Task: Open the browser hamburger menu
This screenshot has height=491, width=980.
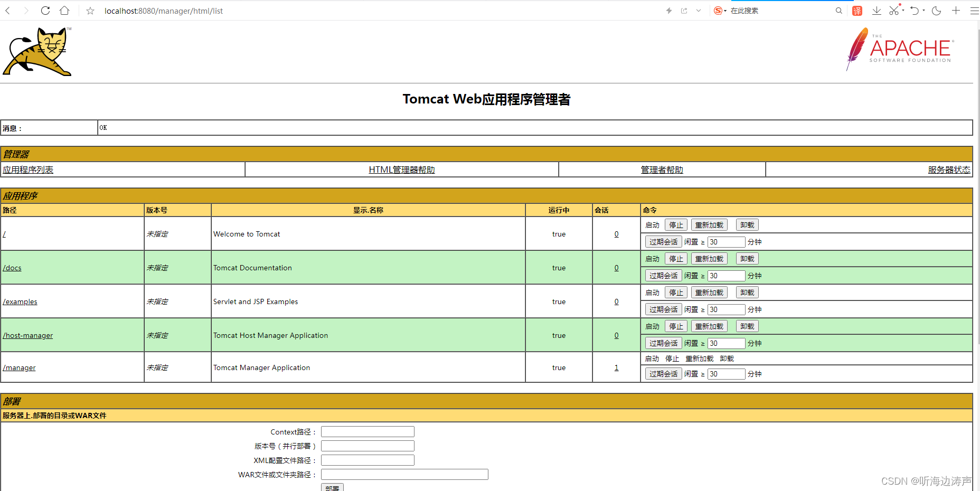Action: click(x=974, y=11)
